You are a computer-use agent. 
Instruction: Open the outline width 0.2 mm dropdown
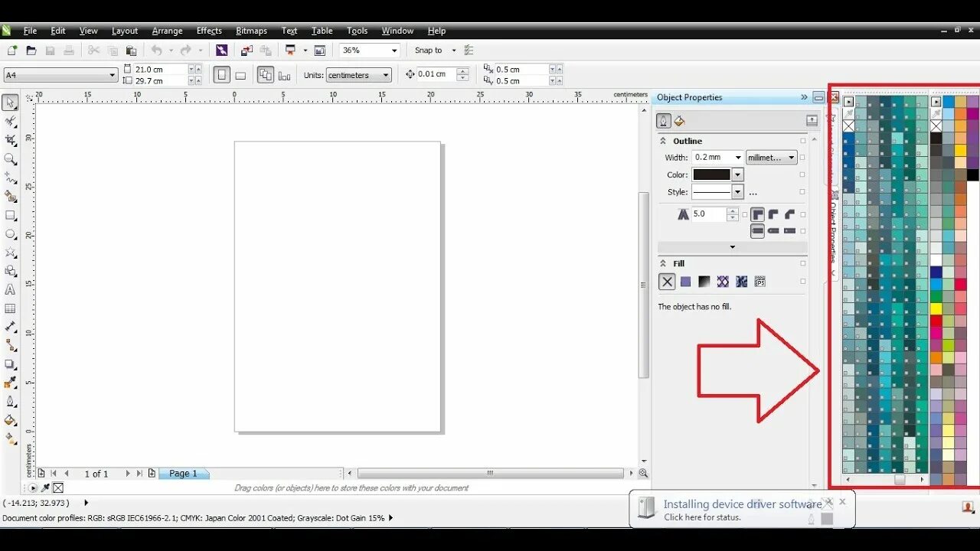[x=738, y=158]
